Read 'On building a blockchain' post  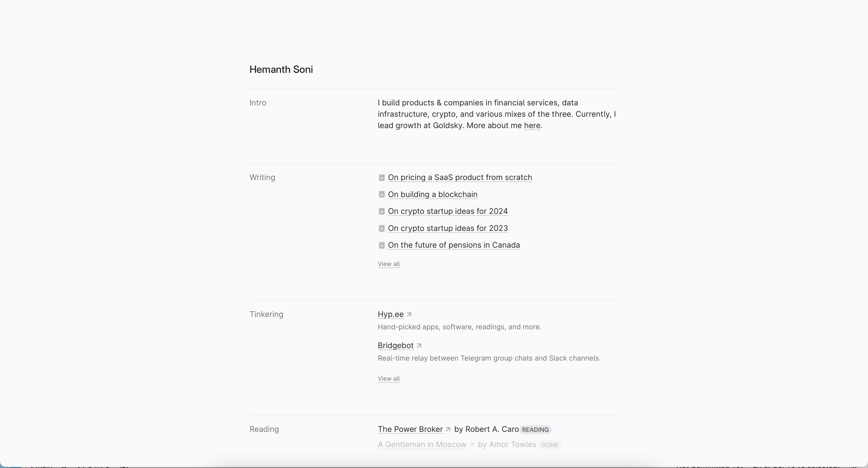(432, 194)
